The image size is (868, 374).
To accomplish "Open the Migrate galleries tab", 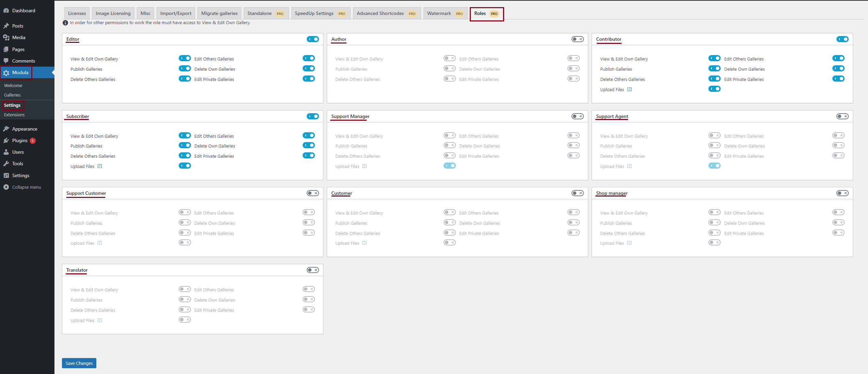I will pyautogui.click(x=219, y=13).
